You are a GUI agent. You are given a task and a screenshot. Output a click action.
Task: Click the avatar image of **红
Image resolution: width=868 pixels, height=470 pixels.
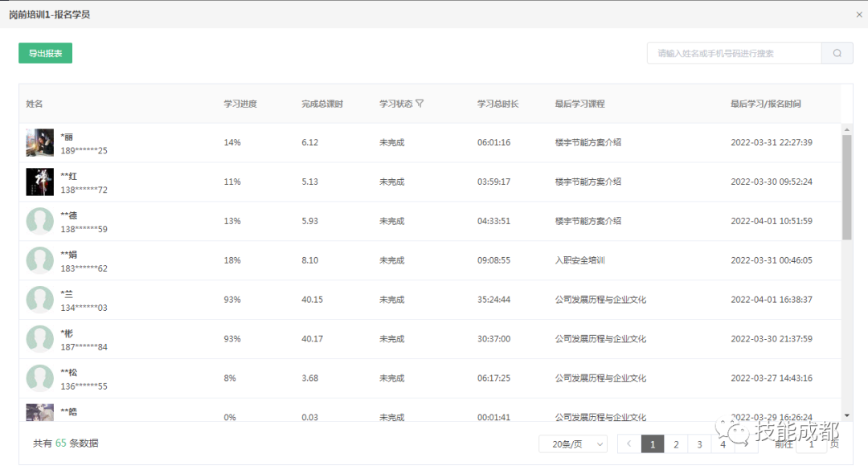coord(39,182)
